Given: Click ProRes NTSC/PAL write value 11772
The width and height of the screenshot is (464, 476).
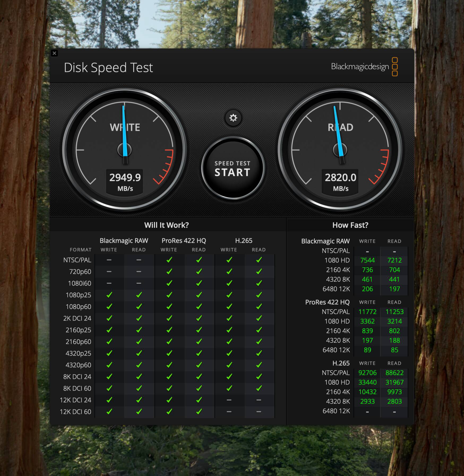Looking at the screenshot, I should pyautogui.click(x=367, y=312).
